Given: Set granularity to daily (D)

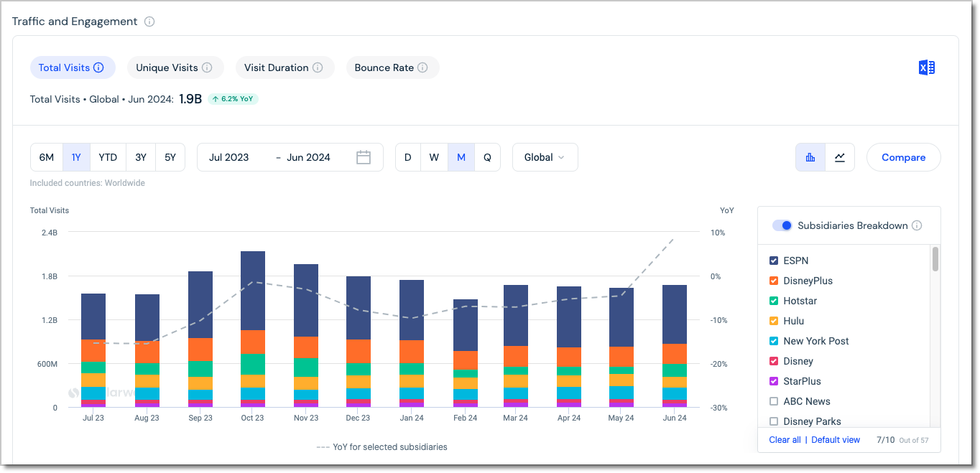Looking at the screenshot, I should point(408,157).
